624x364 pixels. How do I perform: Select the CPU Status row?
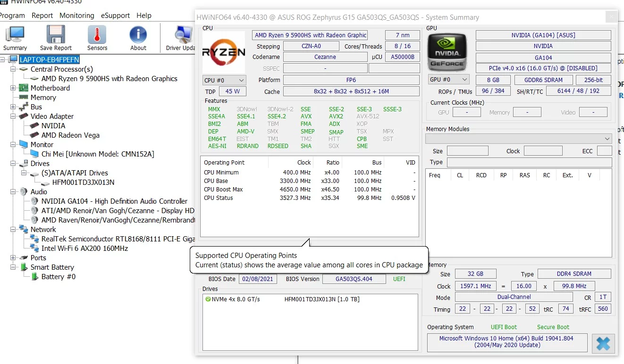pos(310,198)
